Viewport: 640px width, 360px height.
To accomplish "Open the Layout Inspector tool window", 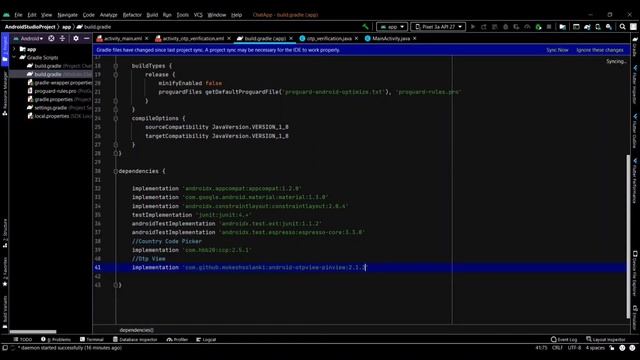I will 606,339.
